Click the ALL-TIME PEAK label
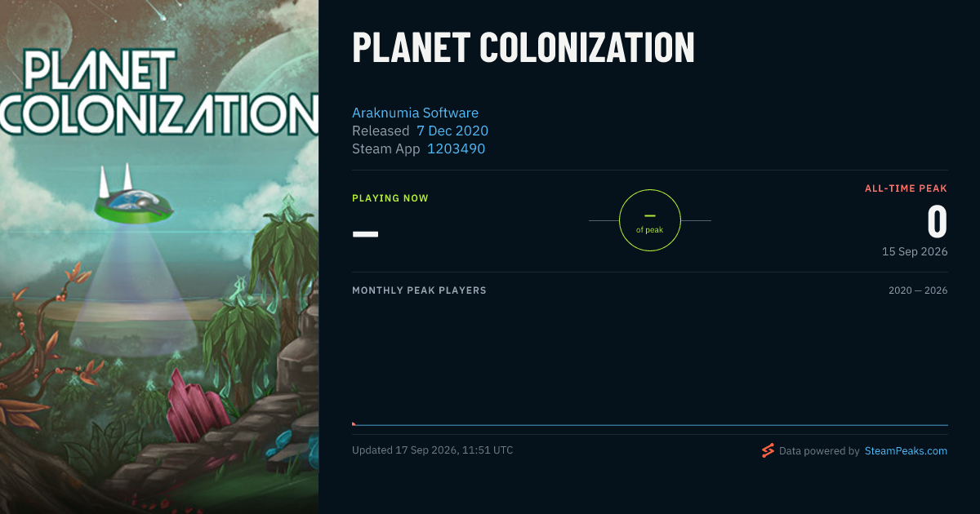This screenshot has width=980, height=514. pos(906,188)
